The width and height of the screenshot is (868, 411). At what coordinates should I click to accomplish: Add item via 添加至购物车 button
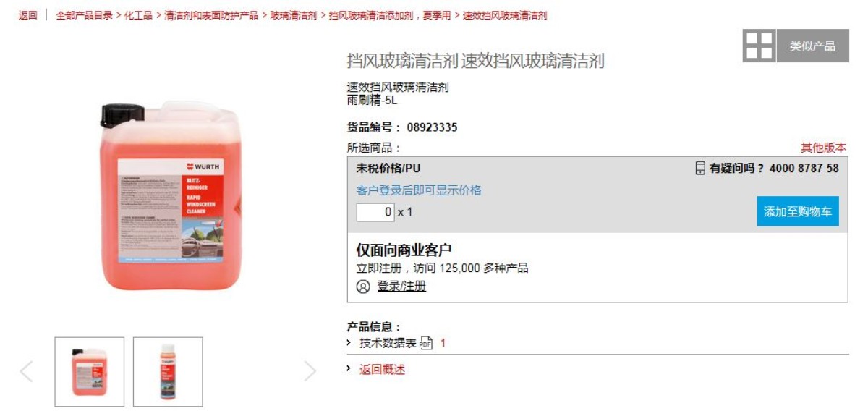[798, 211]
